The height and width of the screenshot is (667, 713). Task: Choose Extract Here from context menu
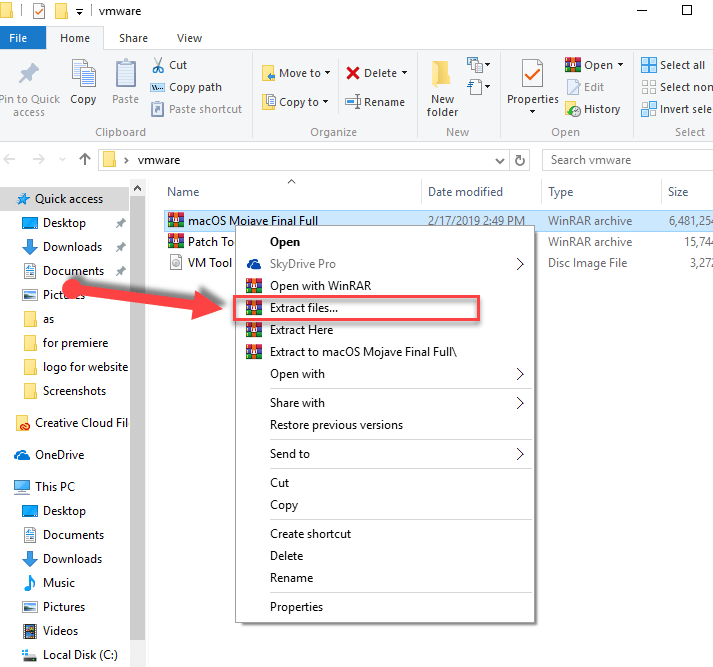pyautogui.click(x=301, y=330)
